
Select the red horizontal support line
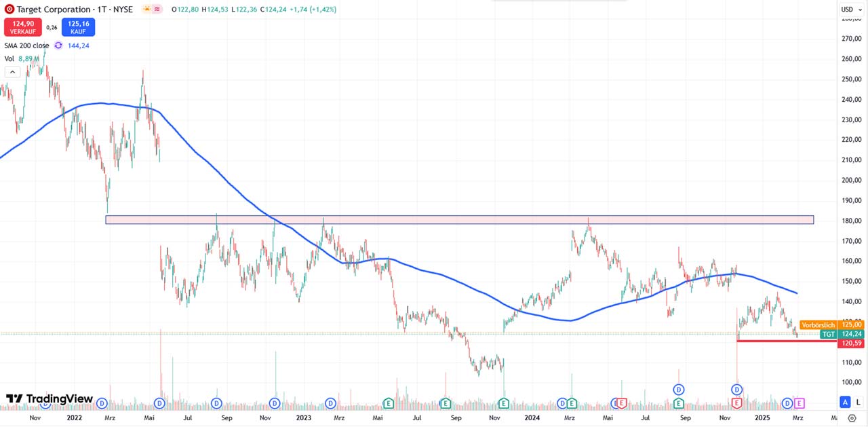(787, 341)
